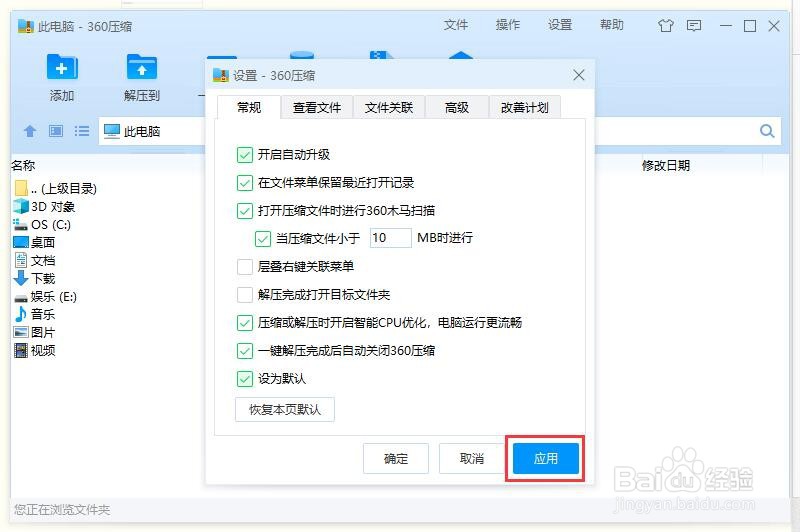
Task: Toggle 在文件菜单保留最近打开记录 checkbox
Action: click(x=245, y=183)
